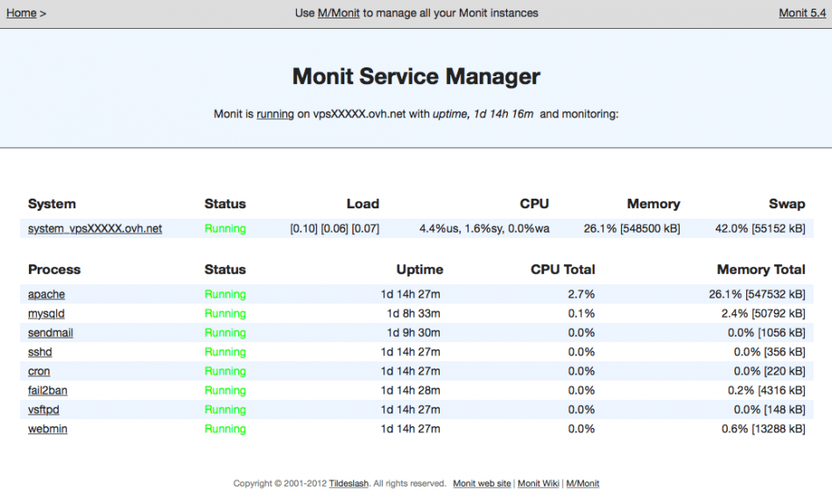Click the Tildeslash copyright link

point(349,483)
